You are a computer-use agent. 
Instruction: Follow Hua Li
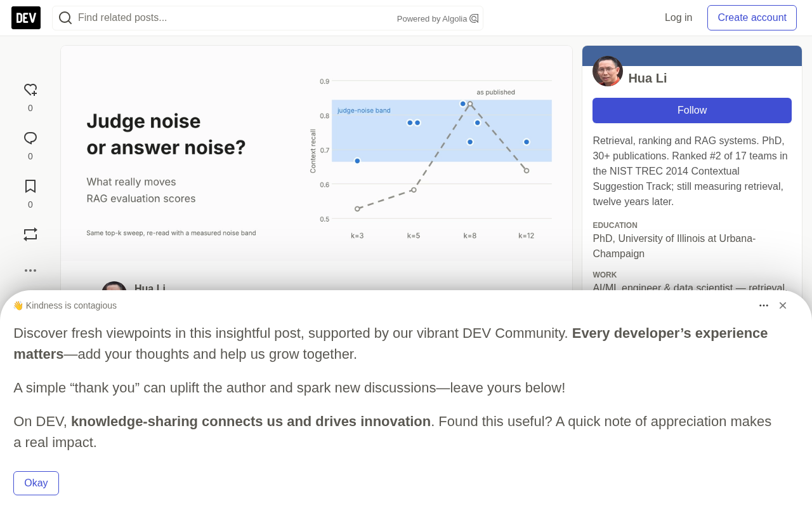click(x=692, y=110)
